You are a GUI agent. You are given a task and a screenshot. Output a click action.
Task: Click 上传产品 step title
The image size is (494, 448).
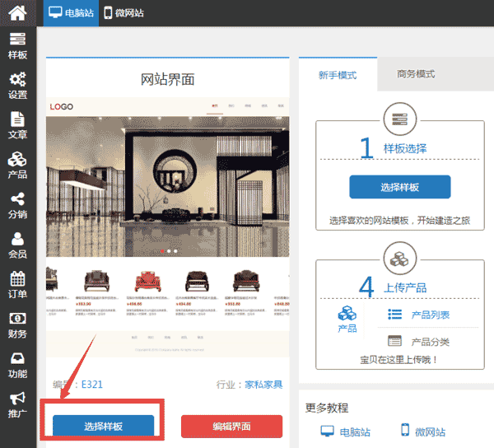click(405, 287)
